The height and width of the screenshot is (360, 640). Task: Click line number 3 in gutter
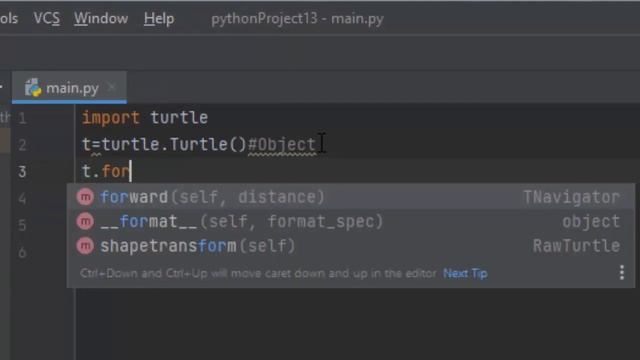22,171
